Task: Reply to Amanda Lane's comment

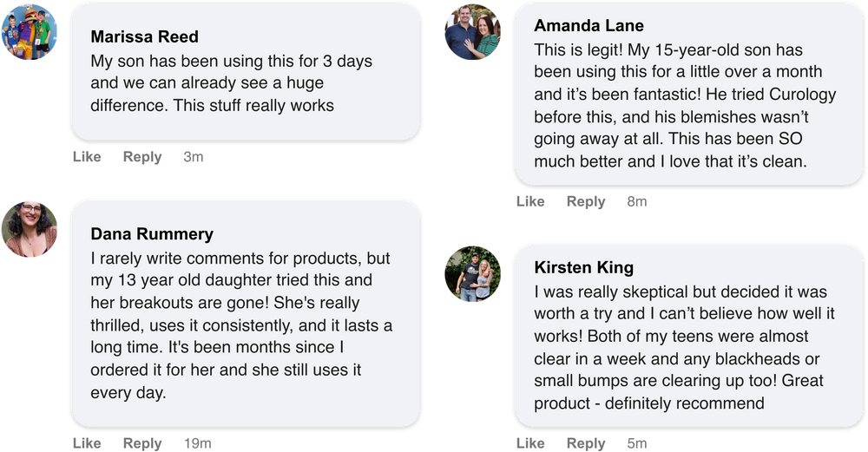Action: pos(586,202)
